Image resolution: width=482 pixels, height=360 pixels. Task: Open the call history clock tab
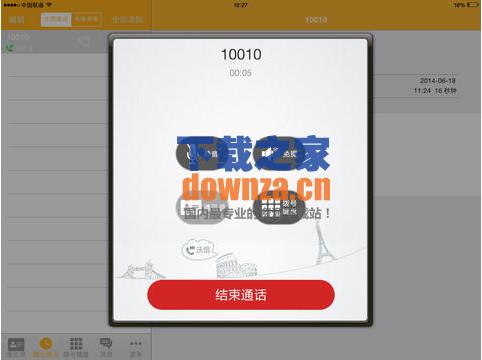click(x=46, y=347)
